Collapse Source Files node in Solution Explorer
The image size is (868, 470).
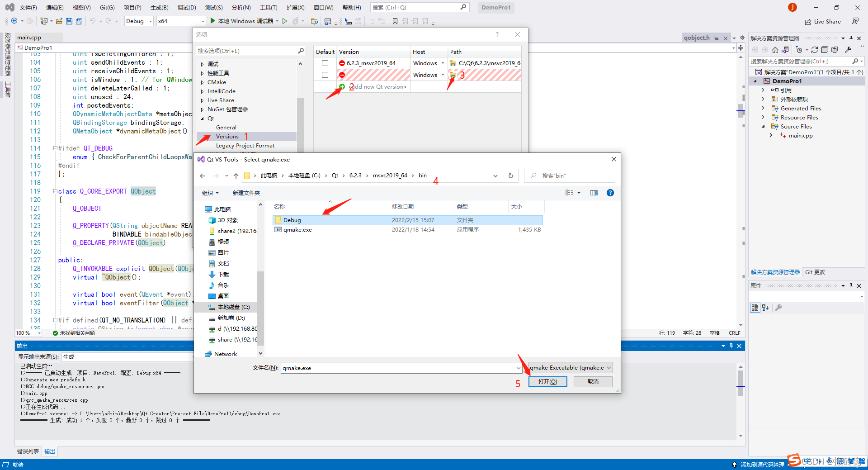pyautogui.click(x=763, y=127)
